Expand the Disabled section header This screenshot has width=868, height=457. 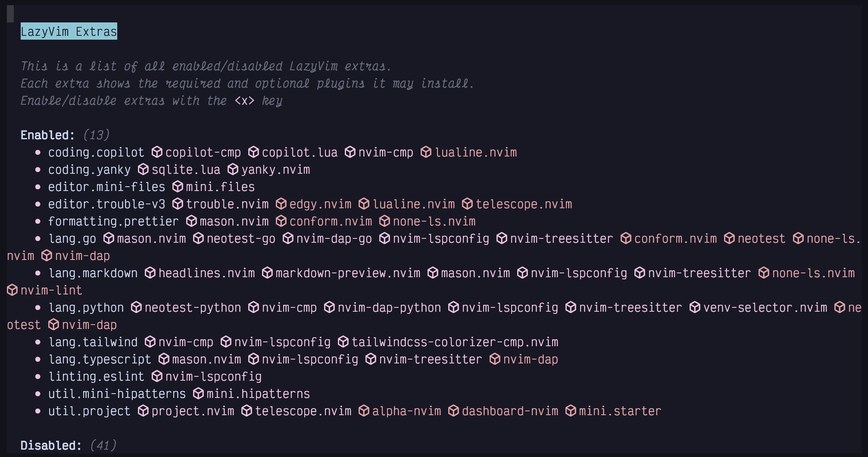pos(51,445)
